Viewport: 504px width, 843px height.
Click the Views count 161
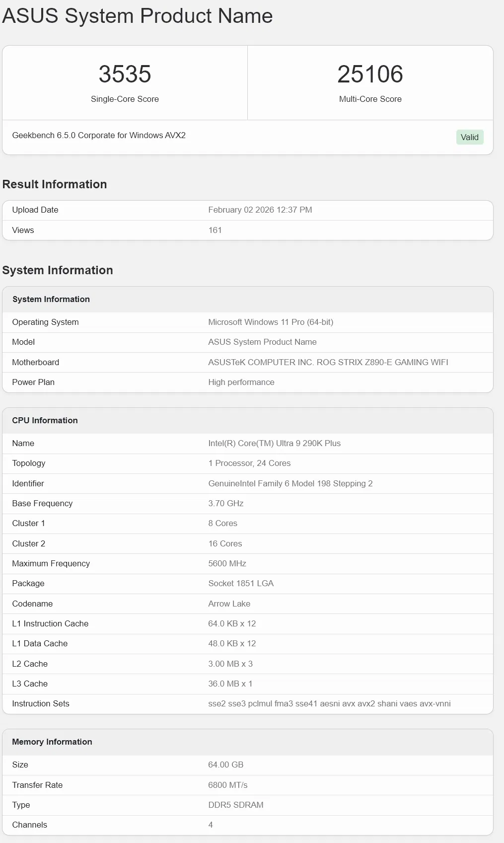click(x=215, y=230)
